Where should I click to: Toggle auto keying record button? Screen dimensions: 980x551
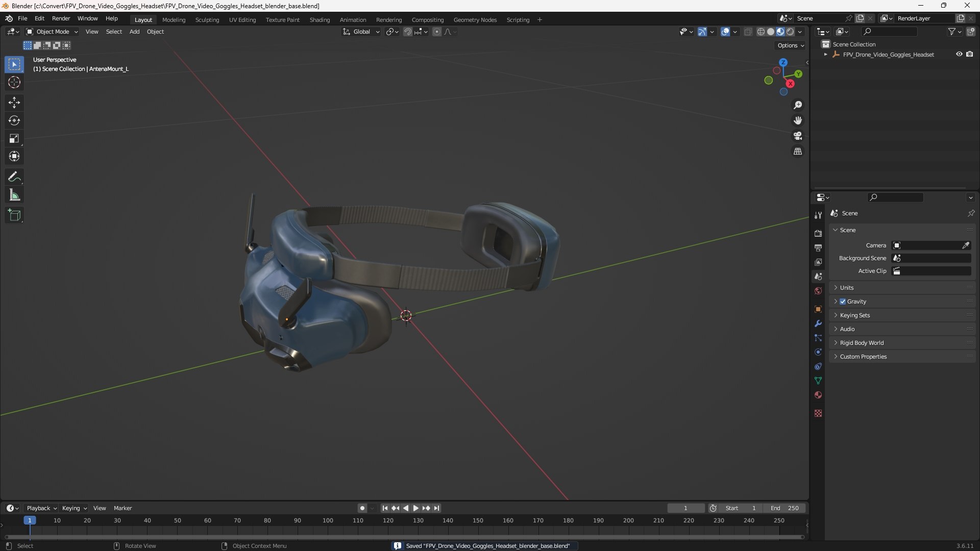362,508
